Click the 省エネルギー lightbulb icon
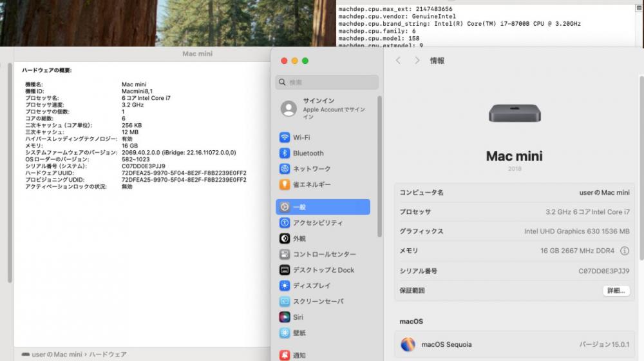The width and height of the screenshot is (644, 361). [285, 184]
